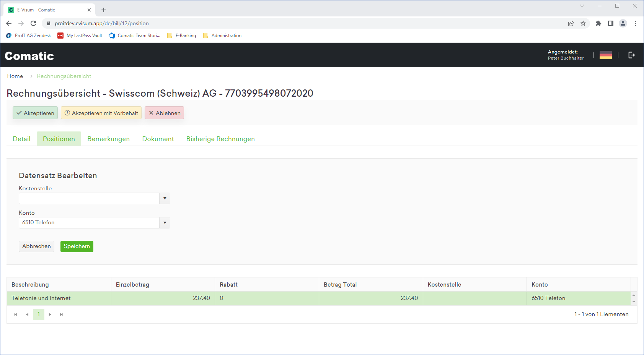
Task: Open the Bemerkungen tab
Action: (x=109, y=139)
